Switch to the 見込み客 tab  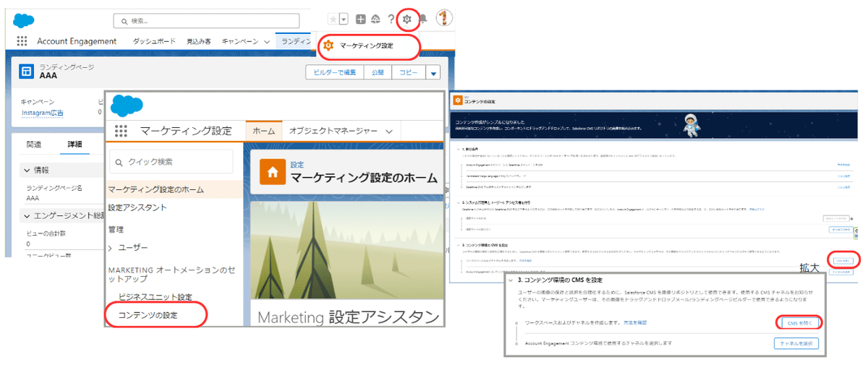coord(198,42)
